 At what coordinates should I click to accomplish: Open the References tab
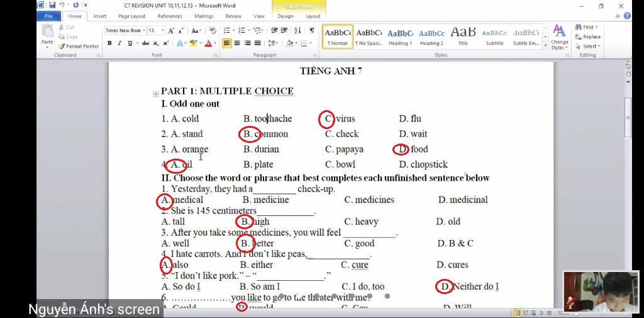pyautogui.click(x=170, y=16)
